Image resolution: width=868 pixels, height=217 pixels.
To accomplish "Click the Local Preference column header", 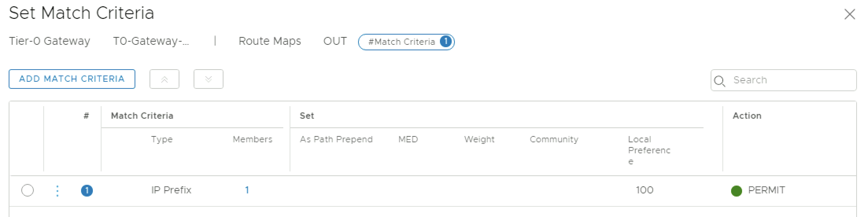I will coord(649,150).
